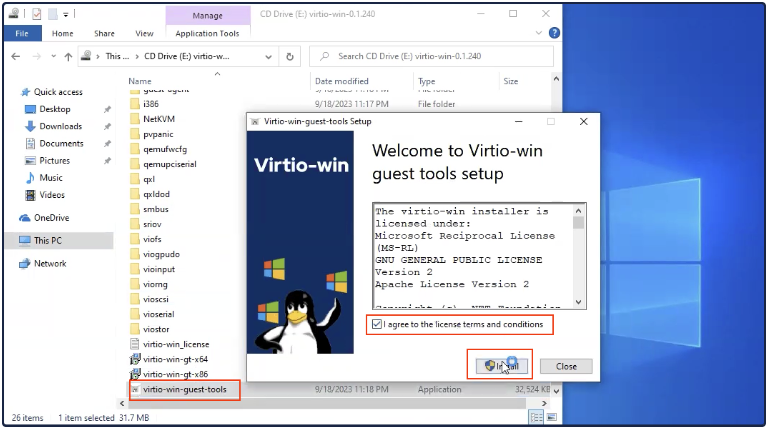Click the Close button in Virtio-win setup
Screen dimensions: 769x430
(566, 366)
